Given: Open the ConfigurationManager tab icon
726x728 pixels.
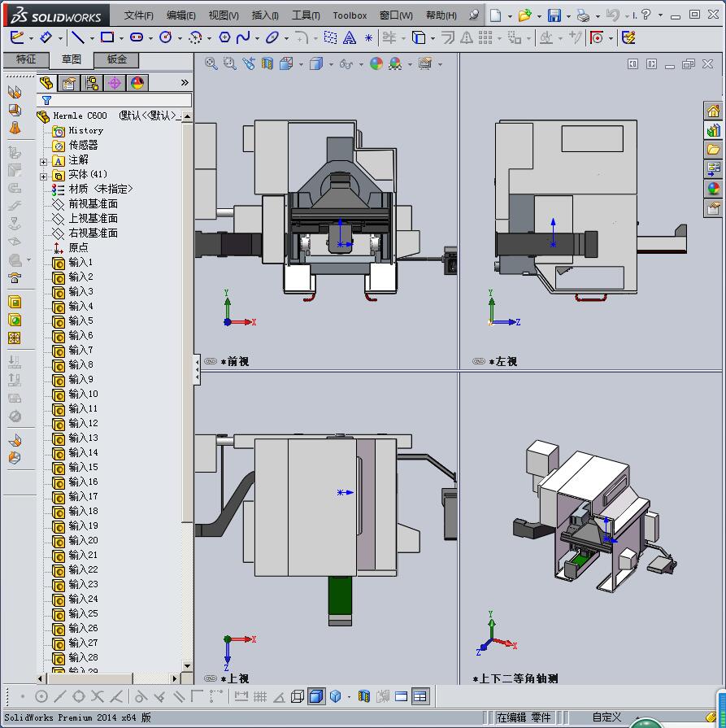Looking at the screenshot, I should [x=92, y=83].
